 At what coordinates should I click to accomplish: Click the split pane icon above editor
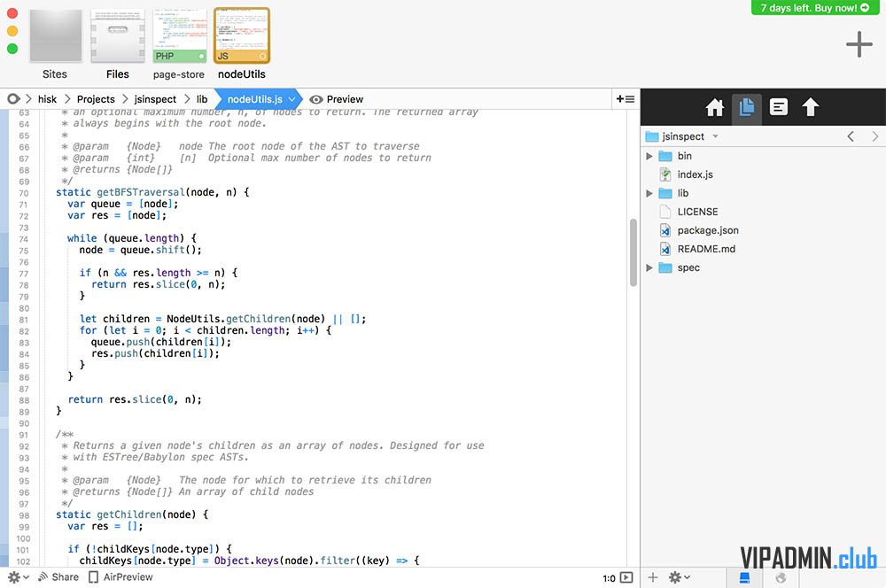click(x=625, y=99)
